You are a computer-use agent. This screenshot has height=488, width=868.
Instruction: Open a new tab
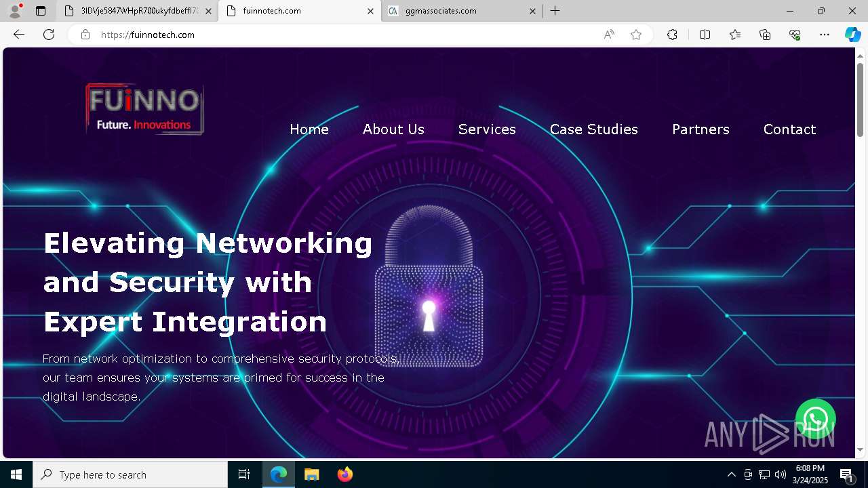555,11
